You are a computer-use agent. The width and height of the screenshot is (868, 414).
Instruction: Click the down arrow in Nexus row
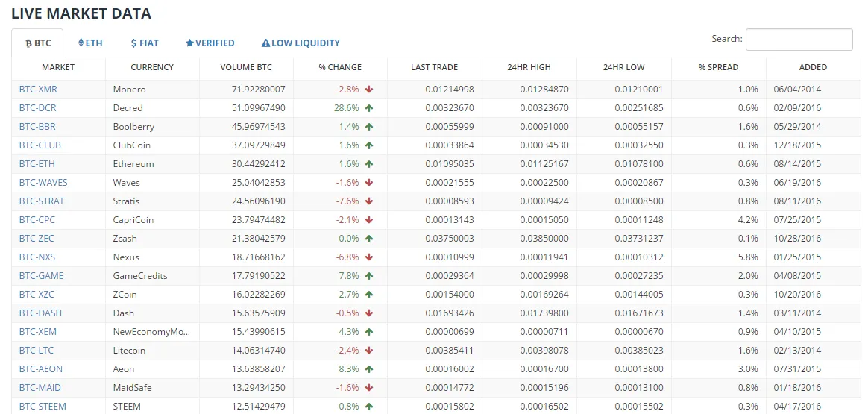369,257
